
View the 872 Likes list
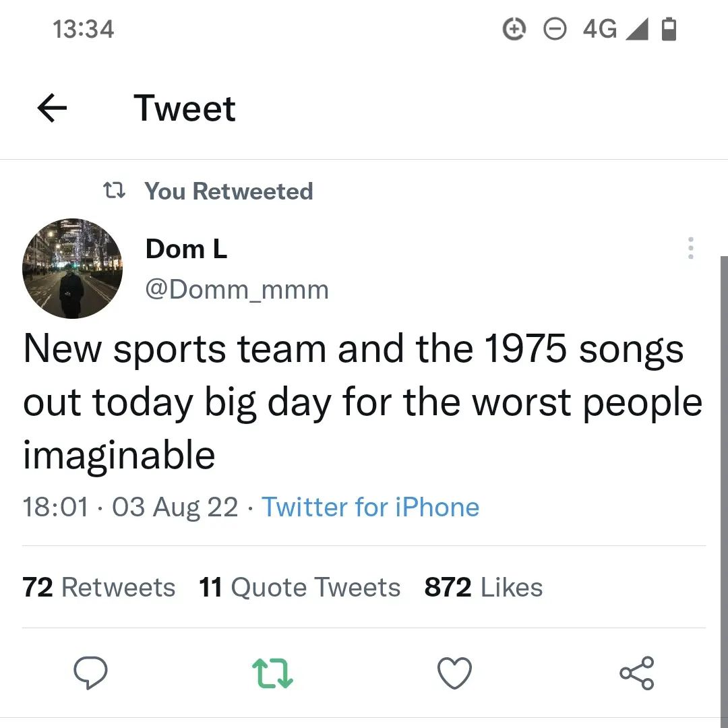point(483,587)
